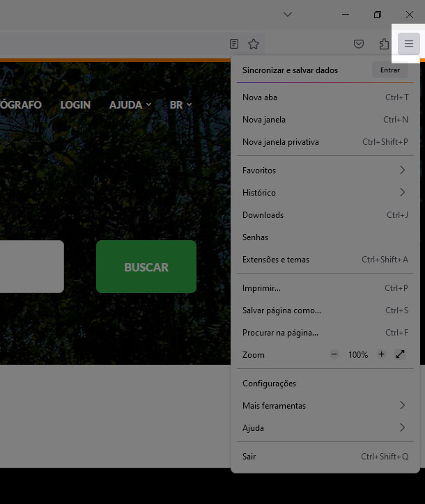
Task: Click Entrar to sign in to sync
Action: tap(390, 70)
